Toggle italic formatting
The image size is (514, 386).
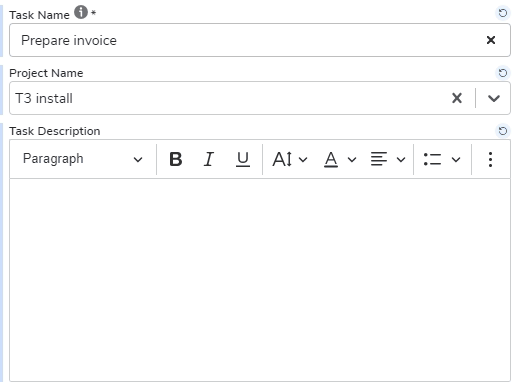209,159
